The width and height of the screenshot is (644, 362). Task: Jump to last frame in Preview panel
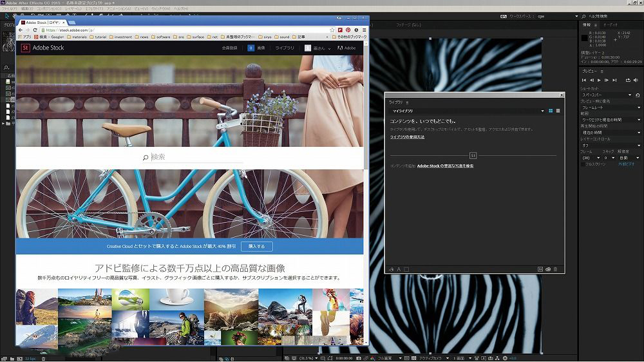click(614, 80)
